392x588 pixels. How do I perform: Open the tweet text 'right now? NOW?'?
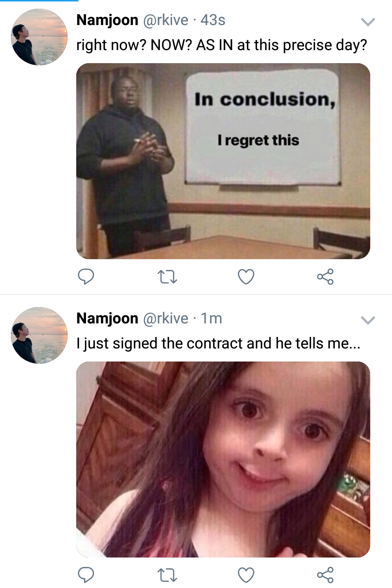(222, 45)
